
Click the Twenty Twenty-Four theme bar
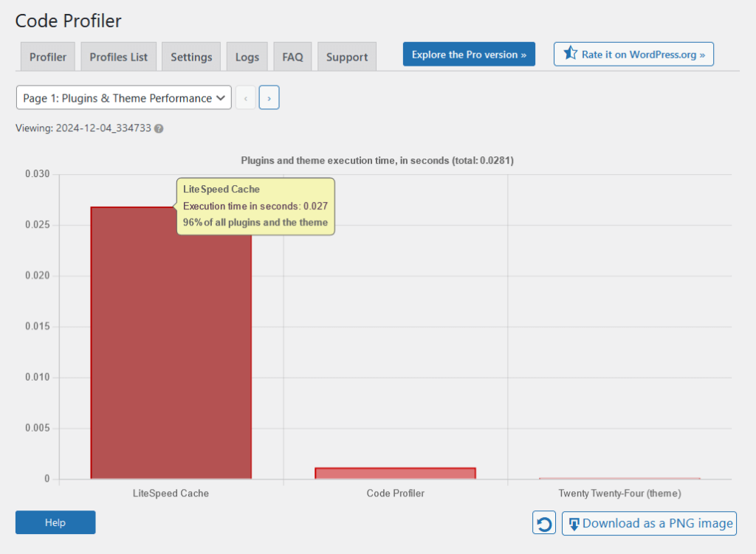(x=619, y=478)
